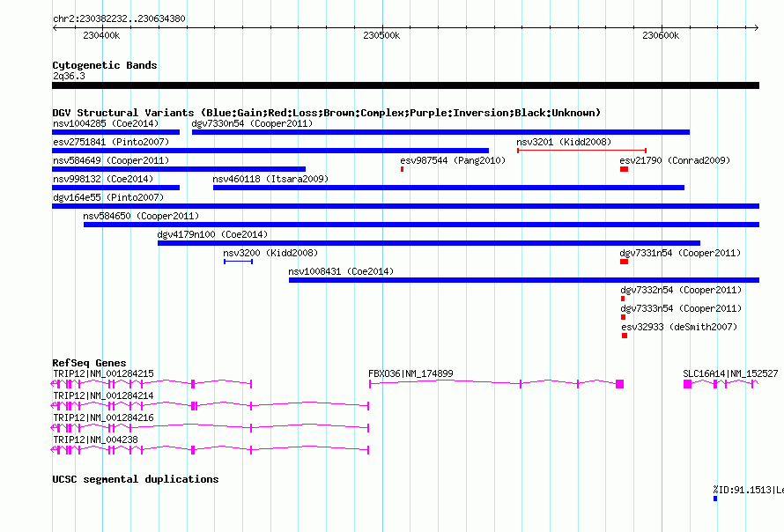Click the nsv3200 (Kidd2008) label text
The height and width of the screenshot is (532, 784).
[x=270, y=253]
